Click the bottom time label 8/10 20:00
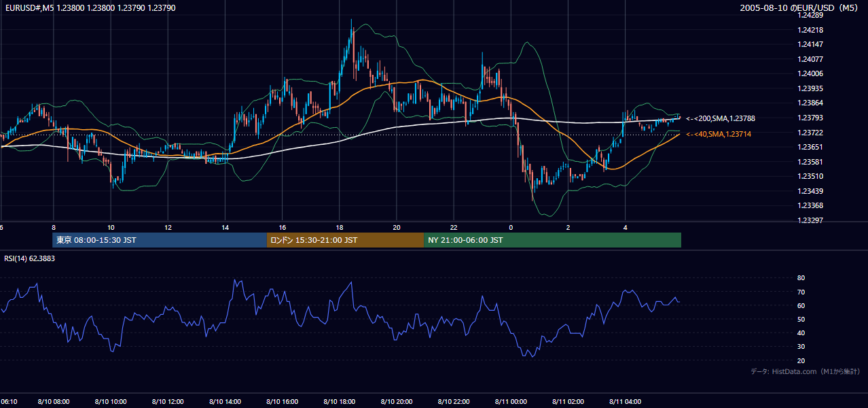This screenshot has width=868, height=408. tap(397, 402)
